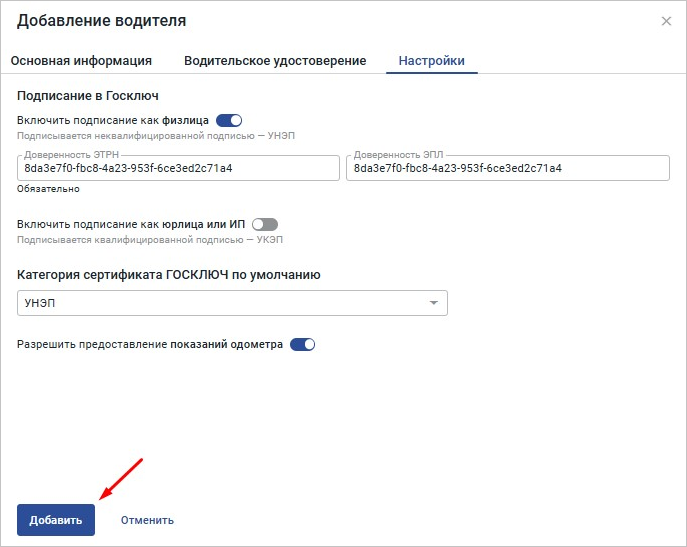This screenshot has width=687, height=547.
Task: Open the УНЭП certificate category combo box
Action: coord(222,303)
